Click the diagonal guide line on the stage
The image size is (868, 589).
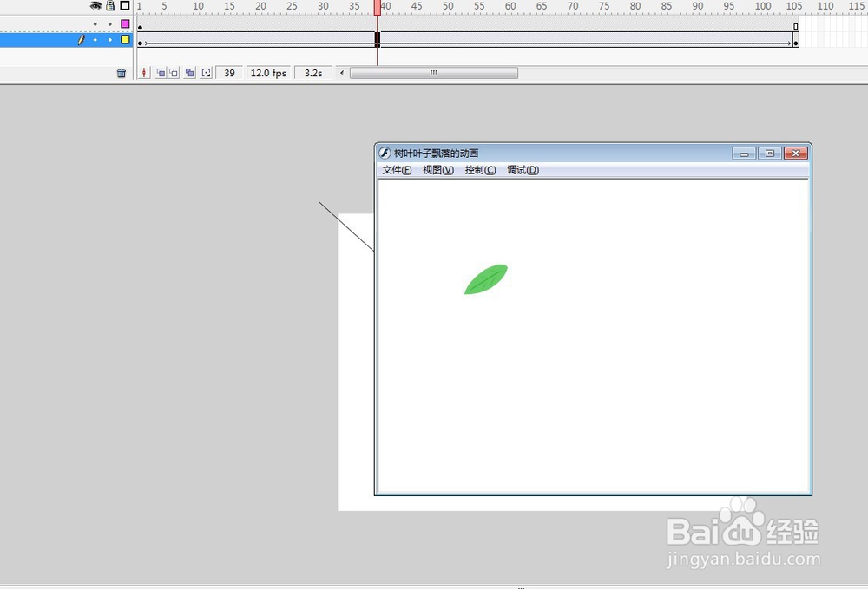[346, 226]
